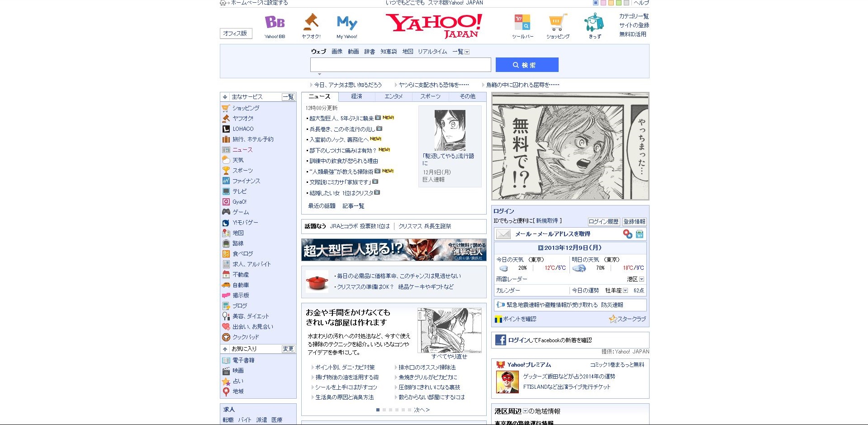Switch to the スポーツ news tab
Image resolution: width=868 pixels, height=425 pixels.
[x=430, y=96]
